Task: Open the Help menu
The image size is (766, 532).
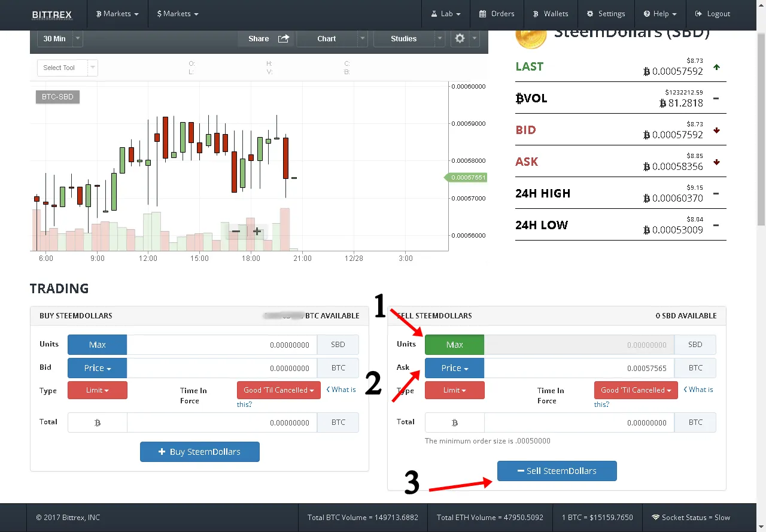Action: (660, 14)
